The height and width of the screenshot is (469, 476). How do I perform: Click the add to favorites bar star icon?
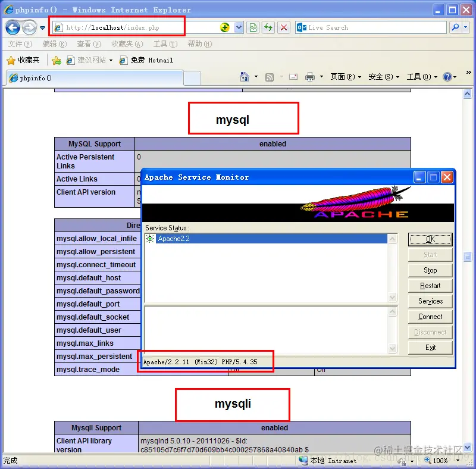point(57,61)
